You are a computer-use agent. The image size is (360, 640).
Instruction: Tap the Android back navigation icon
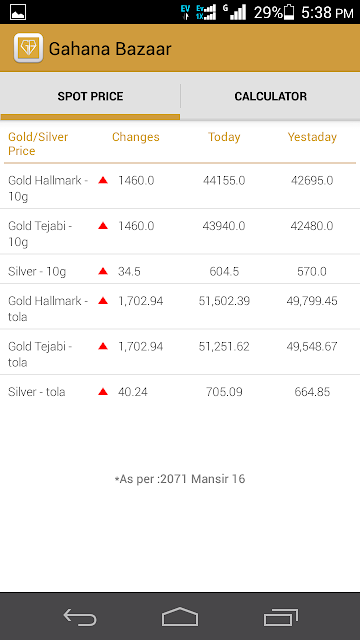click(80, 617)
